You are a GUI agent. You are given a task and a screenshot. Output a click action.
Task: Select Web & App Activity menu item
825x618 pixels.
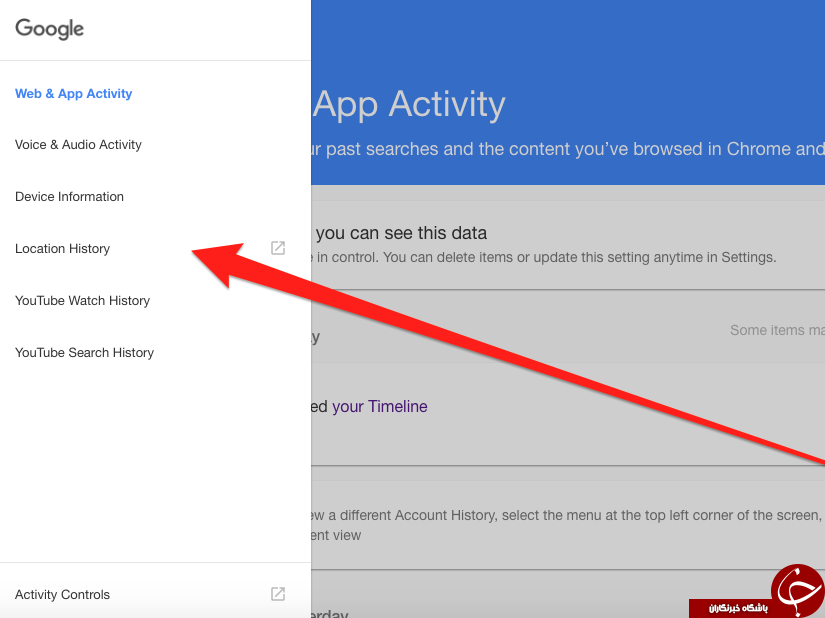click(74, 94)
